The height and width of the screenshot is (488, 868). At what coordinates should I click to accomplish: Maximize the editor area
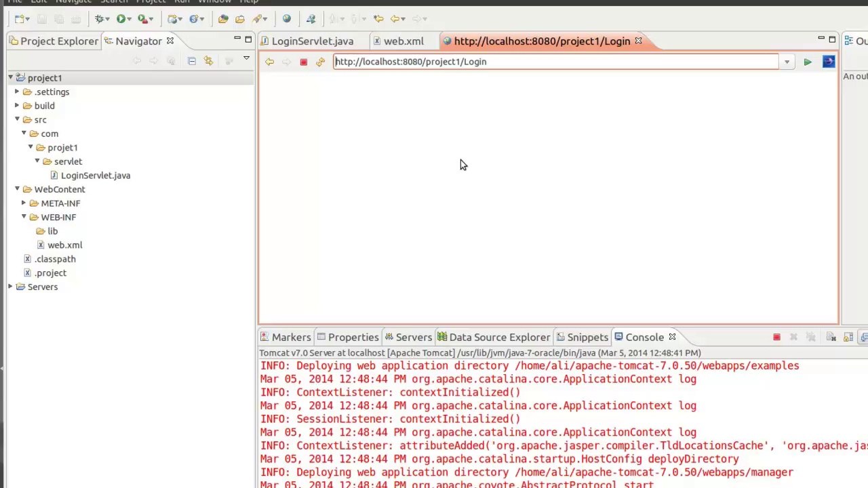pyautogui.click(x=833, y=39)
